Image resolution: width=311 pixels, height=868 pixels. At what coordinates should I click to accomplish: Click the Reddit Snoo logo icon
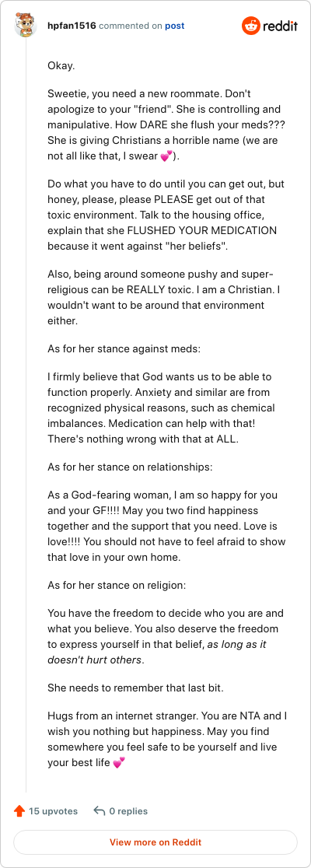[x=250, y=26]
